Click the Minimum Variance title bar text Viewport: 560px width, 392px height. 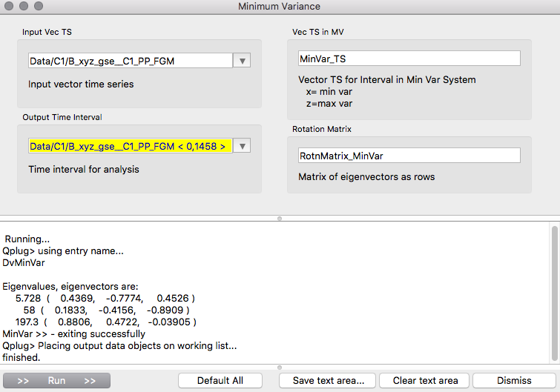[x=280, y=7]
